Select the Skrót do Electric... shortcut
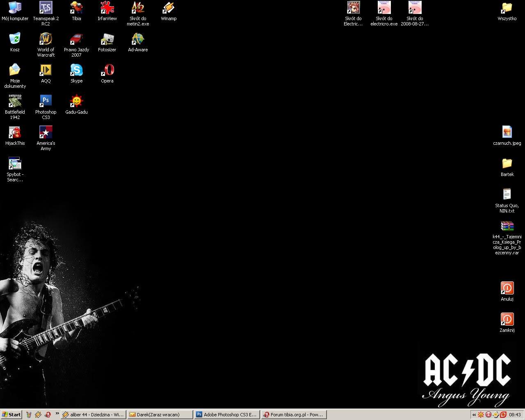This screenshot has width=525, height=420. [x=353, y=14]
